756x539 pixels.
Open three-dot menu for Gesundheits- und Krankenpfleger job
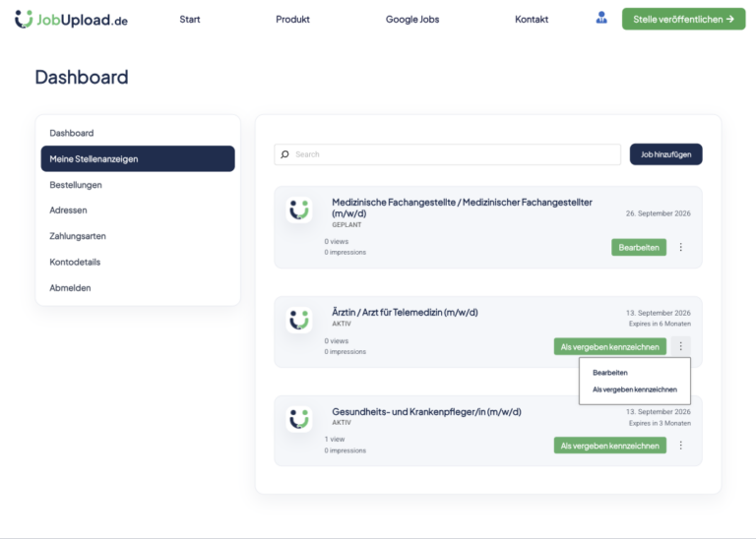(x=681, y=446)
